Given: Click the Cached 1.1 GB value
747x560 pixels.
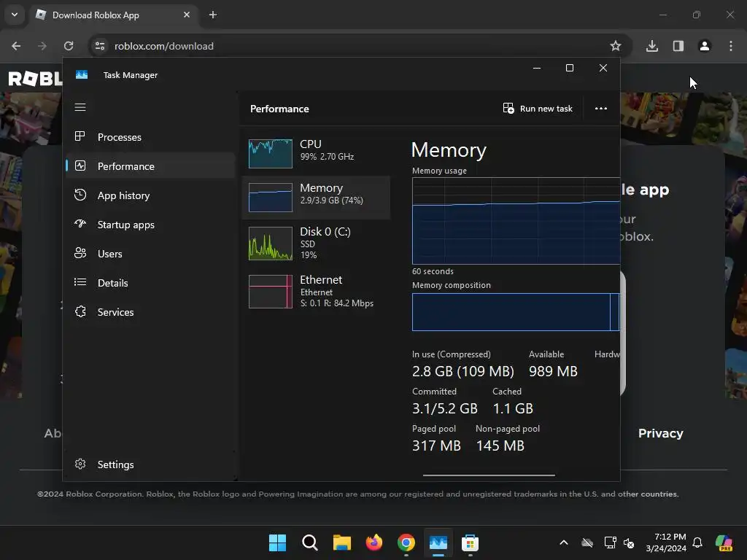Looking at the screenshot, I should (x=513, y=408).
